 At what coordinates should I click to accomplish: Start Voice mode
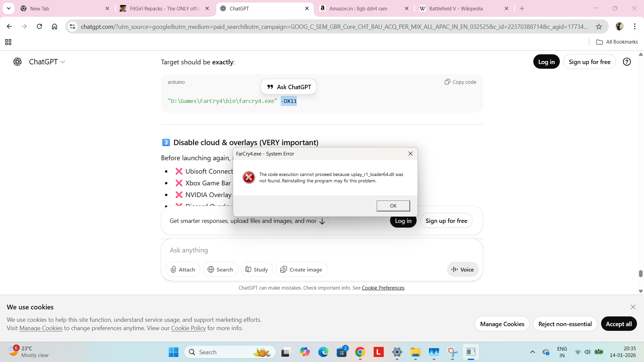[463, 269]
